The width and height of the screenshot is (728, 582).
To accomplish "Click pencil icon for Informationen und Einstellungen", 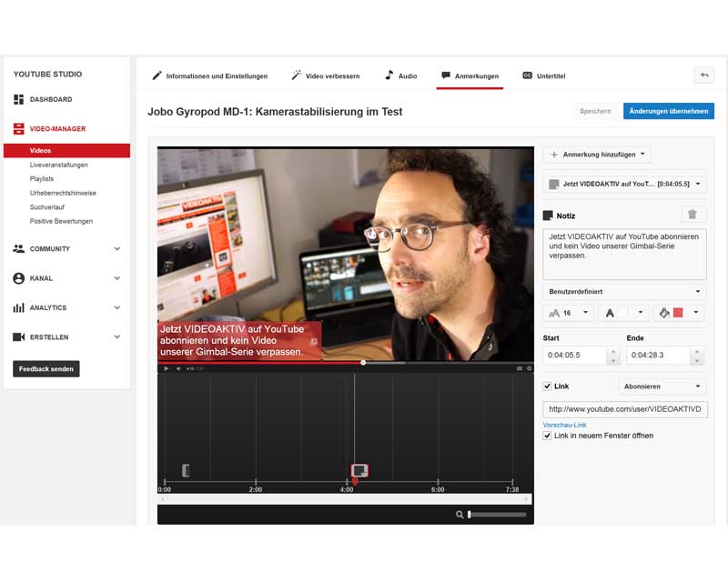I will coord(157,75).
